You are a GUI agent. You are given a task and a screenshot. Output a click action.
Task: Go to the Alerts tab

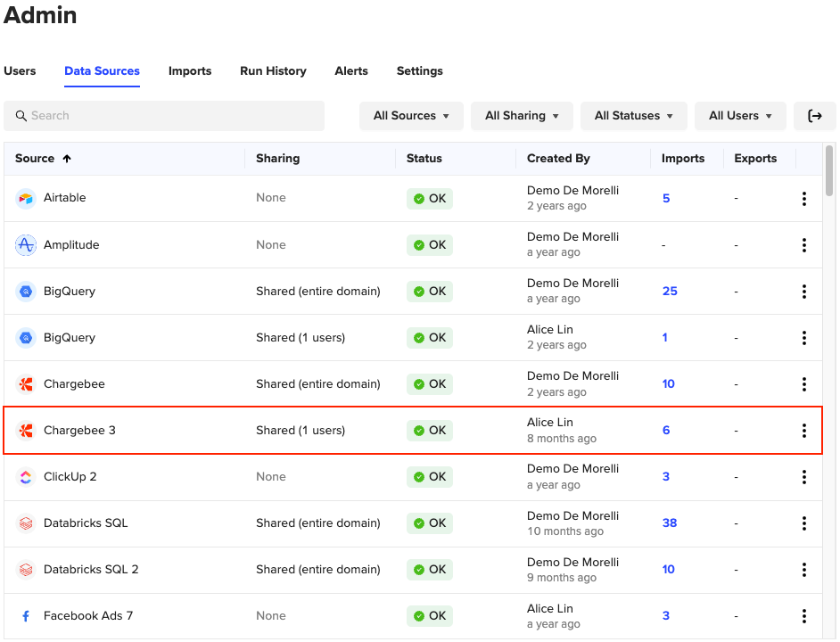tap(351, 71)
